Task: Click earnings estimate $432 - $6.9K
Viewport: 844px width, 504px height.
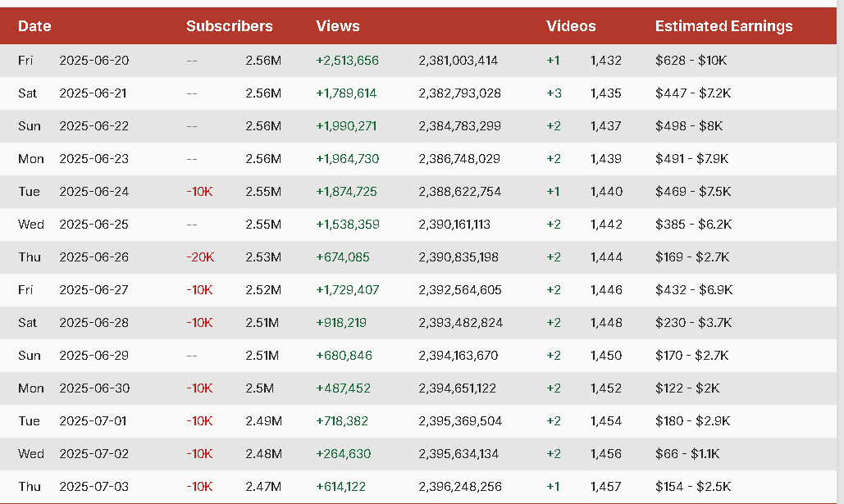Action: click(x=694, y=290)
